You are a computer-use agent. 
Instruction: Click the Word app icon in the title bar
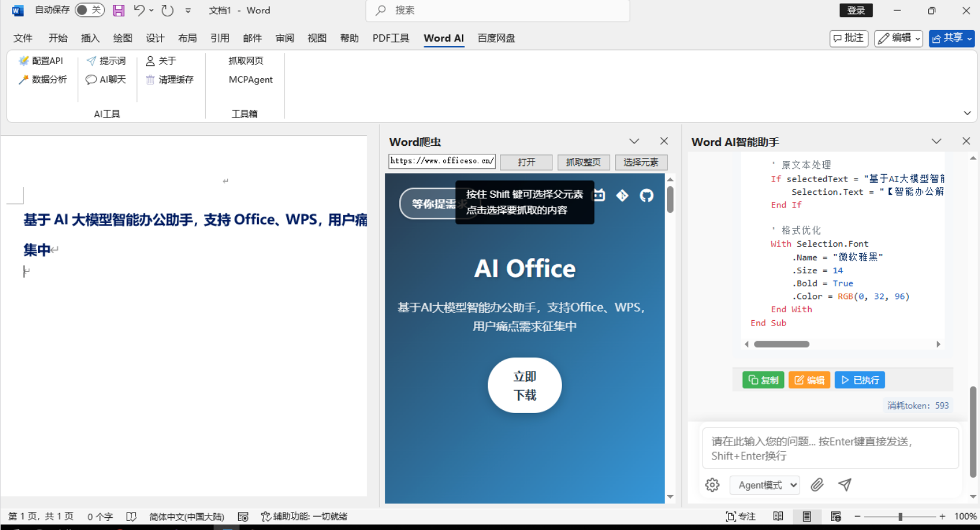coord(17,10)
